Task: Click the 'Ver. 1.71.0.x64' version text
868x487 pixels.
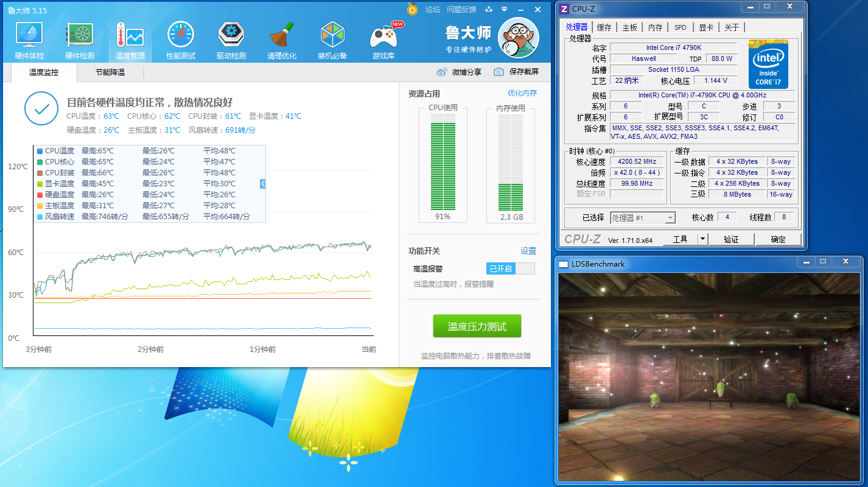Action: [630, 240]
